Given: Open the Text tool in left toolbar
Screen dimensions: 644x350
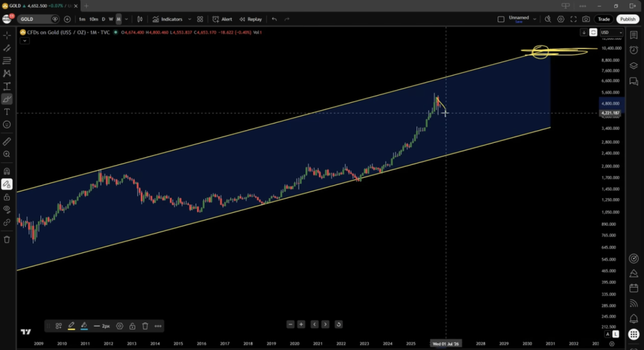Looking at the screenshot, I should tap(7, 111).
